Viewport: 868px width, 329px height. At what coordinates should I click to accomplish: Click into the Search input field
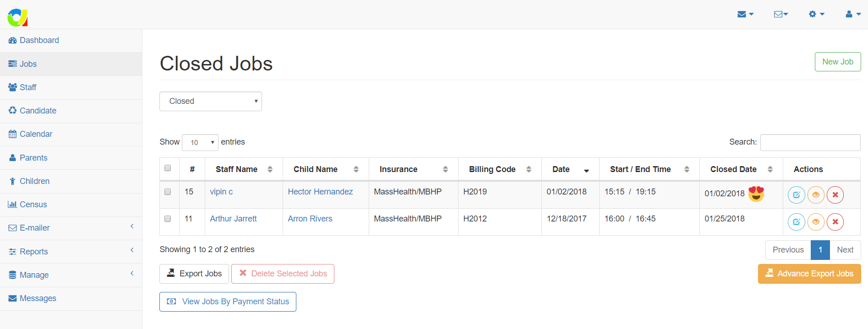coord(810,142)
